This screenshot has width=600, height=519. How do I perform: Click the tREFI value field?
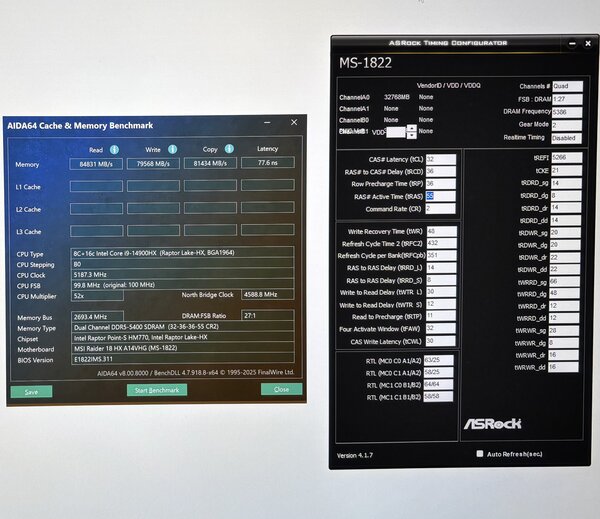click(567, 157)
